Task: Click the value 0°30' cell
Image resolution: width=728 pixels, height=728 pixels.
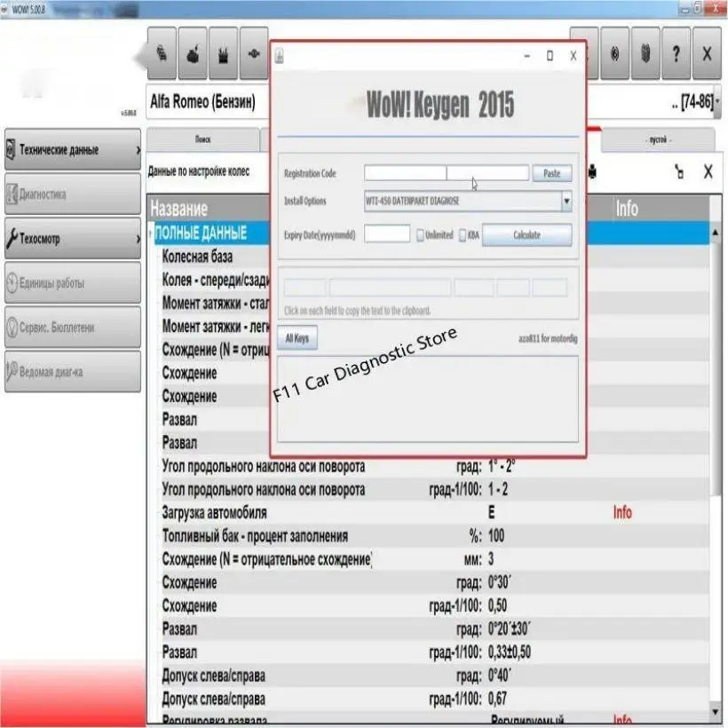Action: tap(499, 582)
